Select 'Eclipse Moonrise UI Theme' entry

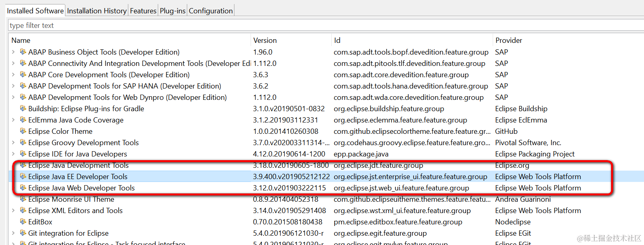[71, 199]
